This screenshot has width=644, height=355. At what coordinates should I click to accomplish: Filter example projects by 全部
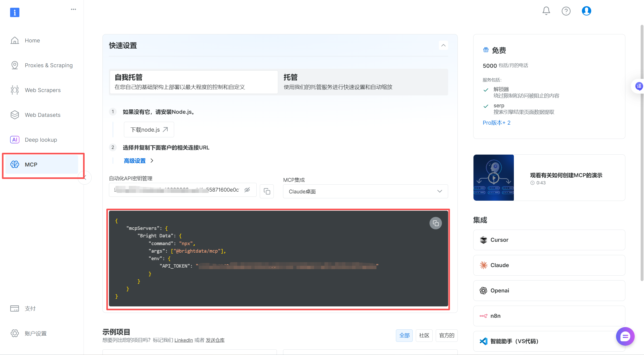click(404, 335)
